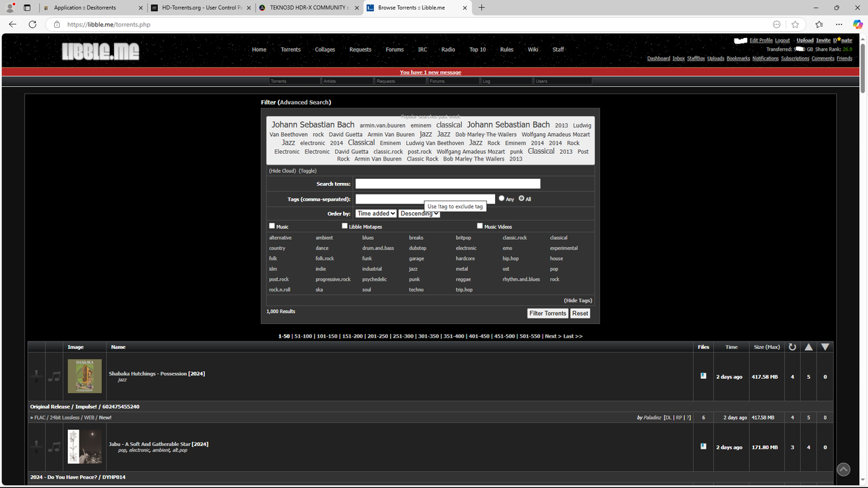Open the Favorites list icon
Viewport: 868px width, 488px height.
(x=818, y=24)
